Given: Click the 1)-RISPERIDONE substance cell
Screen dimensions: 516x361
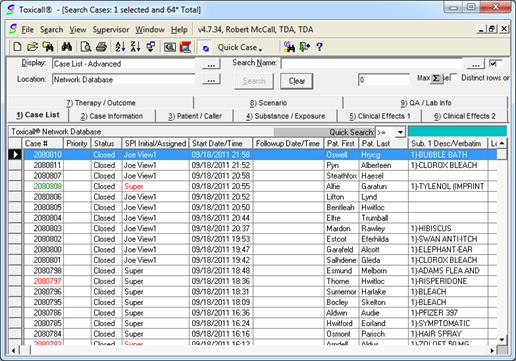Looking at the screenshot, I should click(448, 281).
